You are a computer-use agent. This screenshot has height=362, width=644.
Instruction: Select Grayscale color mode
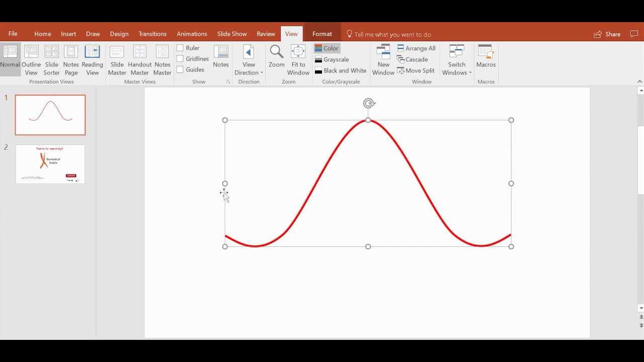[x=332, y=59]
